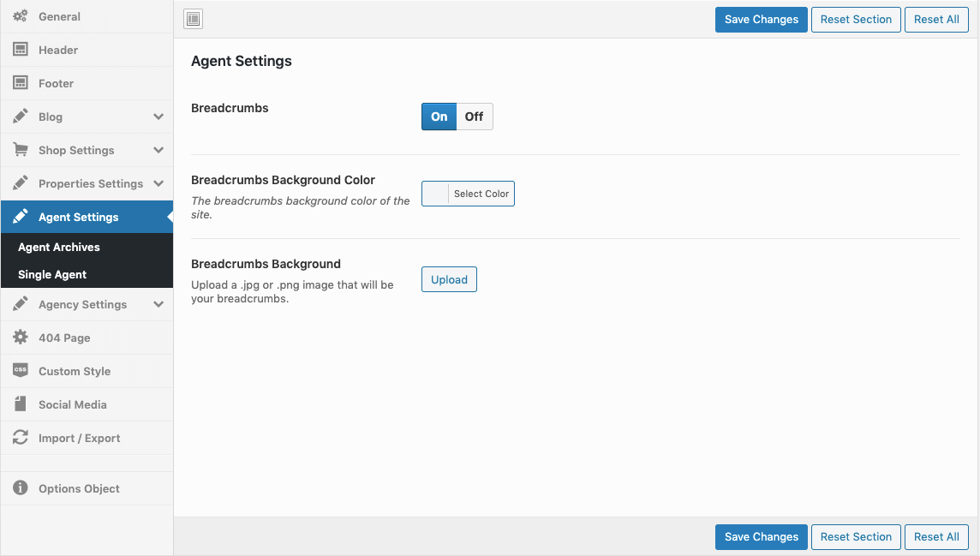Click the Shop Settings cart icon

coord(21,150)
